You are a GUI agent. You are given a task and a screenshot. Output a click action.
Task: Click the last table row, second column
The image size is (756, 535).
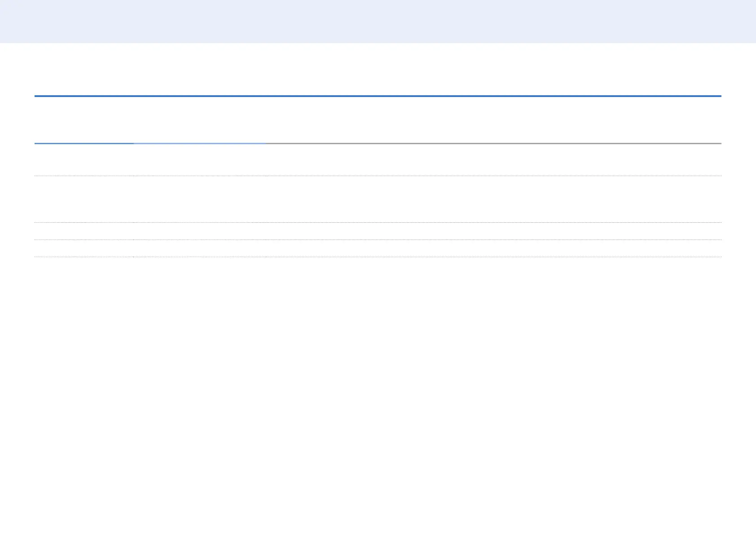199,248
